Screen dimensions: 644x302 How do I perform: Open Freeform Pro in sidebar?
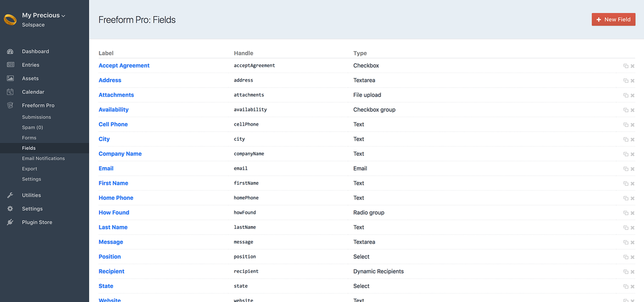[38, 105]
